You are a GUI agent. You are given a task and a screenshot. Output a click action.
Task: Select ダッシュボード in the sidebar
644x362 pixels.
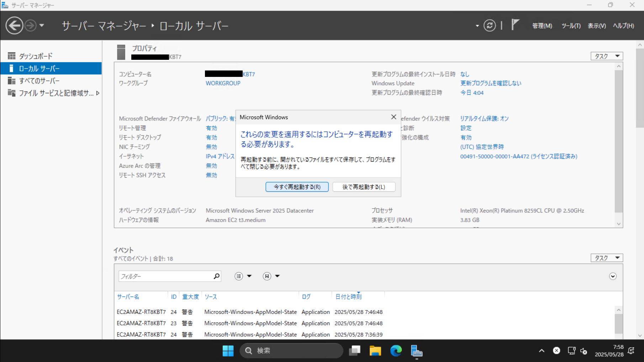click(51, 56)
